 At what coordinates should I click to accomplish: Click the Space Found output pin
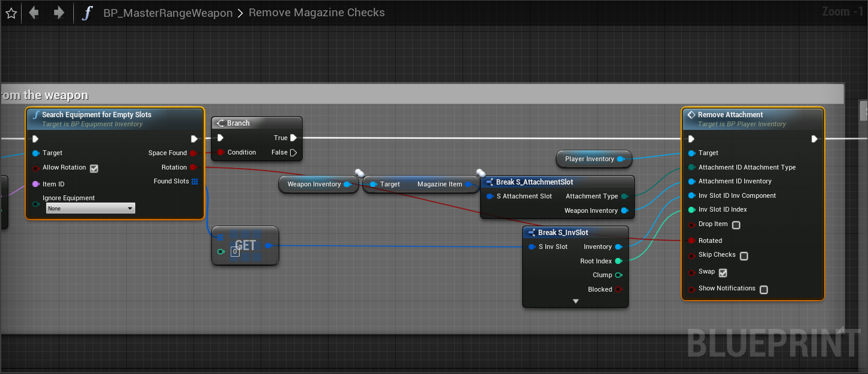coord(193,153)
